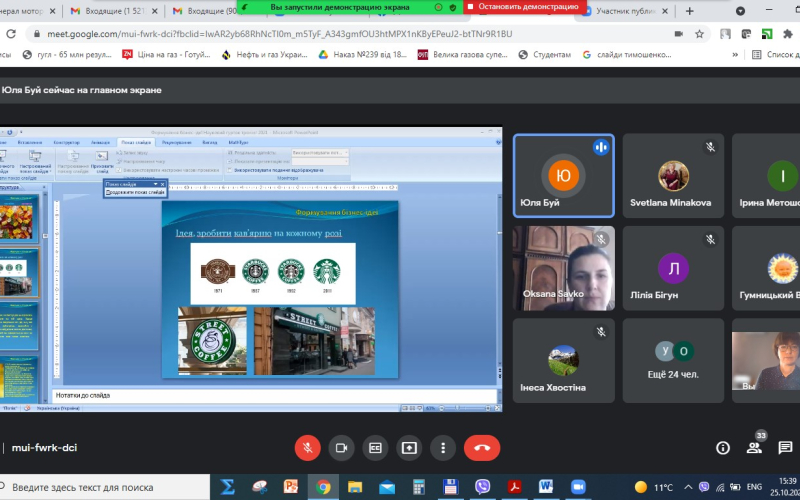The width and height of the screenshot is (800, 500).
Task: Show participants list icon with 33 badge
Action: click(x=754, y=448)
